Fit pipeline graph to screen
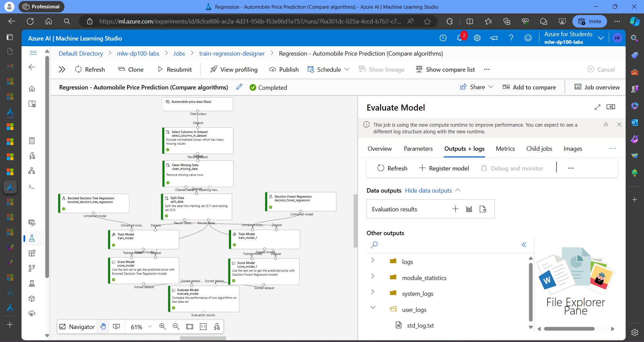644x342 pixels. click(x=190, y=327)
